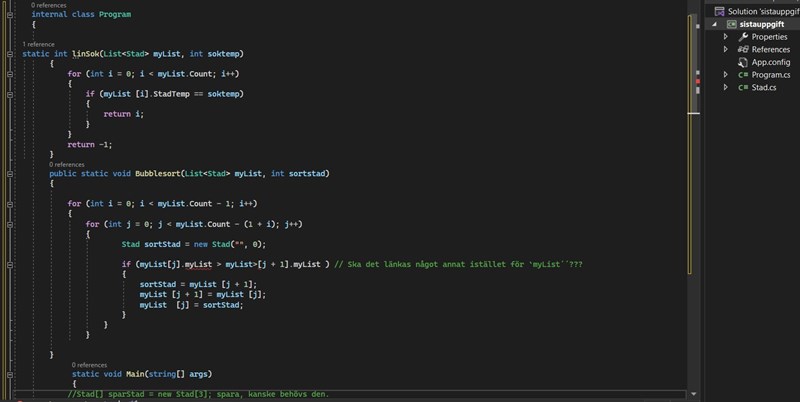Click the Solution 'sistauppgift' icon
Screen dimensions: 800x402
point(719,11)
